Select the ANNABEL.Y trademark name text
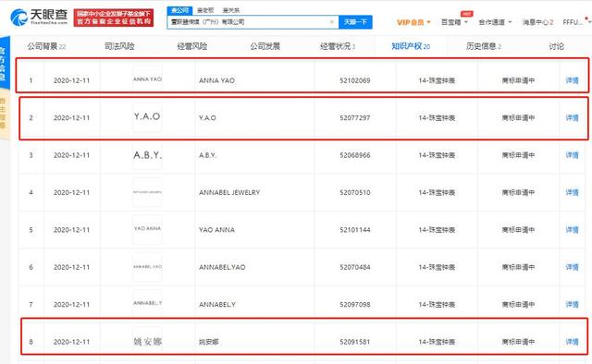This screenshot has height=364, width=592. (217, 304)
